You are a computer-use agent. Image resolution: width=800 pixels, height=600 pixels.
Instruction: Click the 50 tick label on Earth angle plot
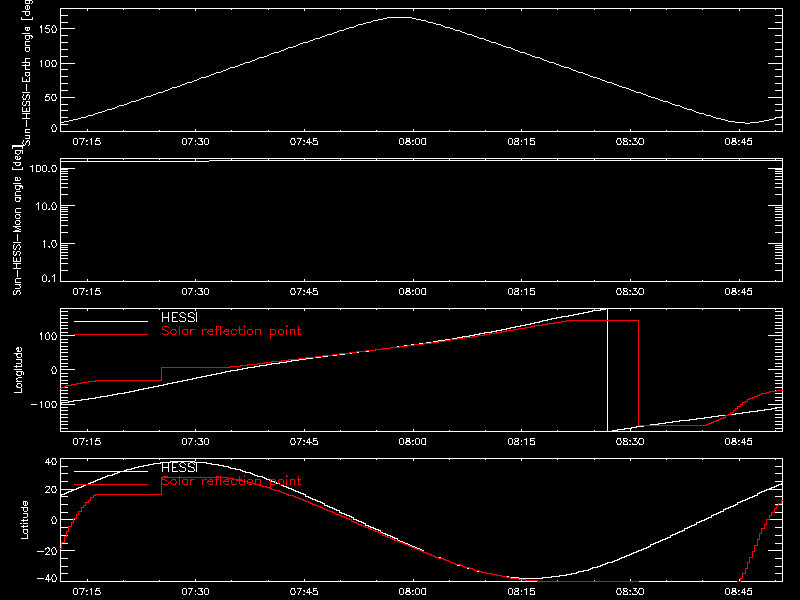tap(51, 98)
